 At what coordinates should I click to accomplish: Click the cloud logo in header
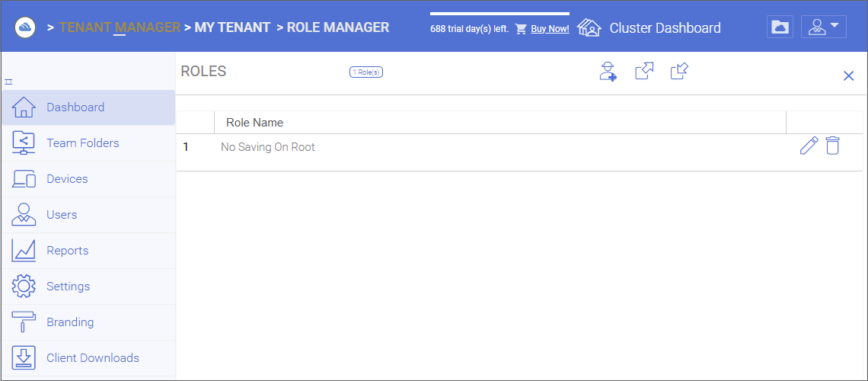coord(25,27)
